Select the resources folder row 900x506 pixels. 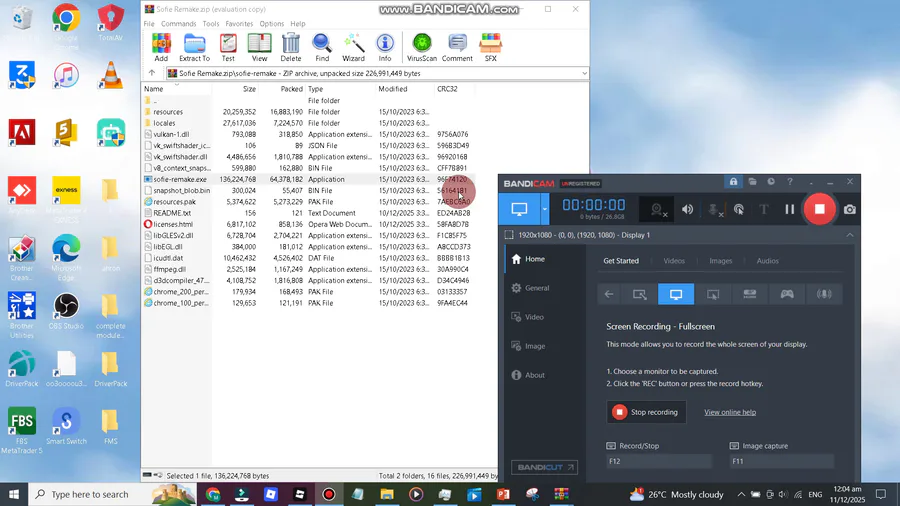[x=310, y=112]
